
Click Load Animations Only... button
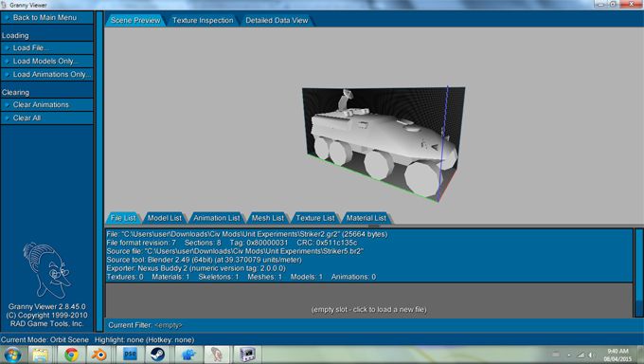tap(47, 75)
